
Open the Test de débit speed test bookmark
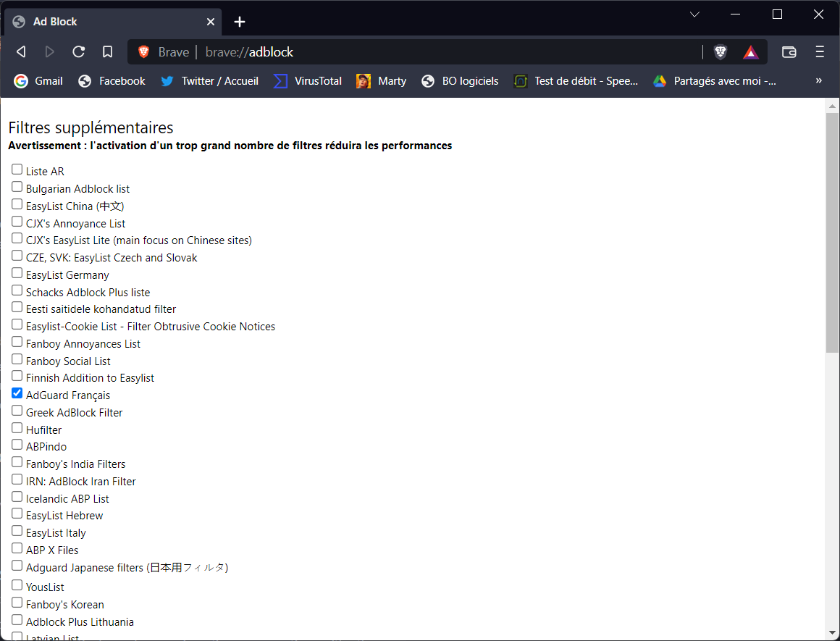tap(576, 81)
